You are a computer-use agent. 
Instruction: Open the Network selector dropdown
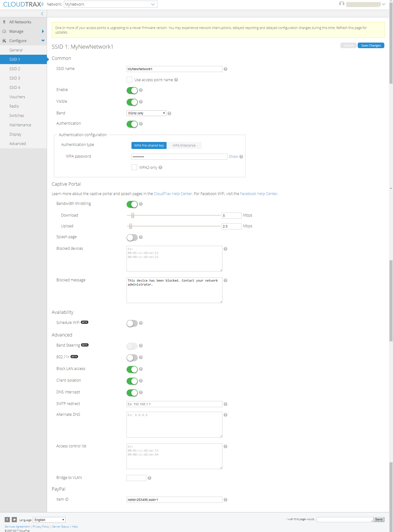click(x=110, y=4)
